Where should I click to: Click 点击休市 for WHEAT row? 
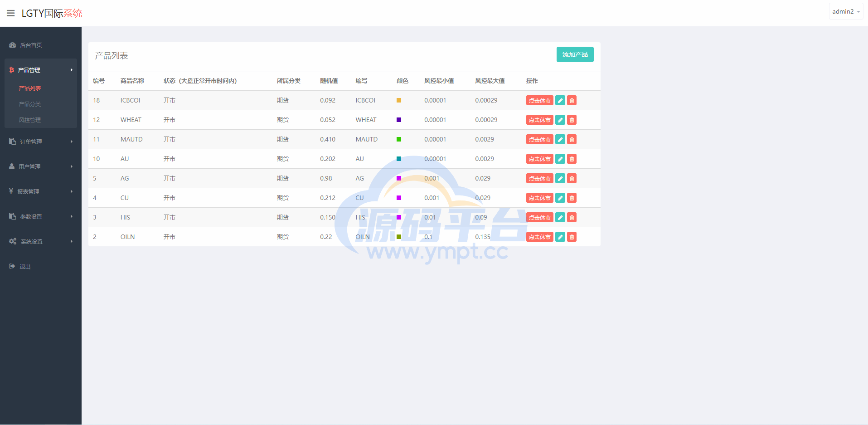pyautogui.click(x=539, y=120)
